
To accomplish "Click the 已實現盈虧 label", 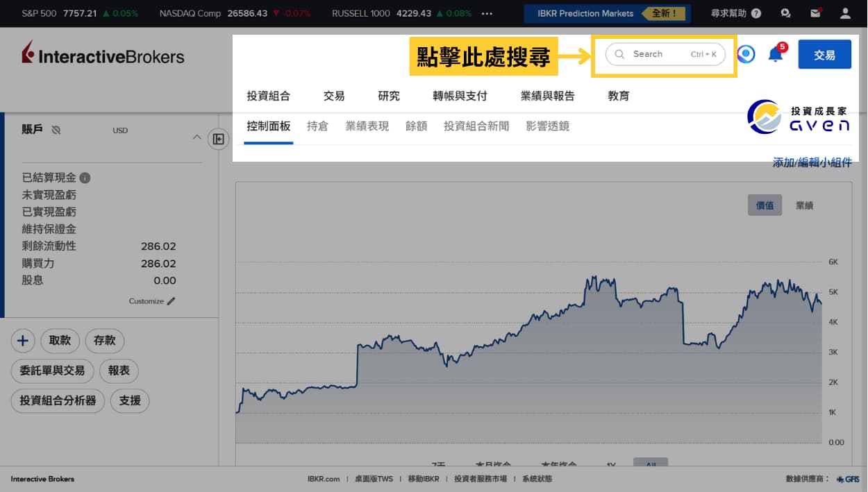I will (49, 212).
